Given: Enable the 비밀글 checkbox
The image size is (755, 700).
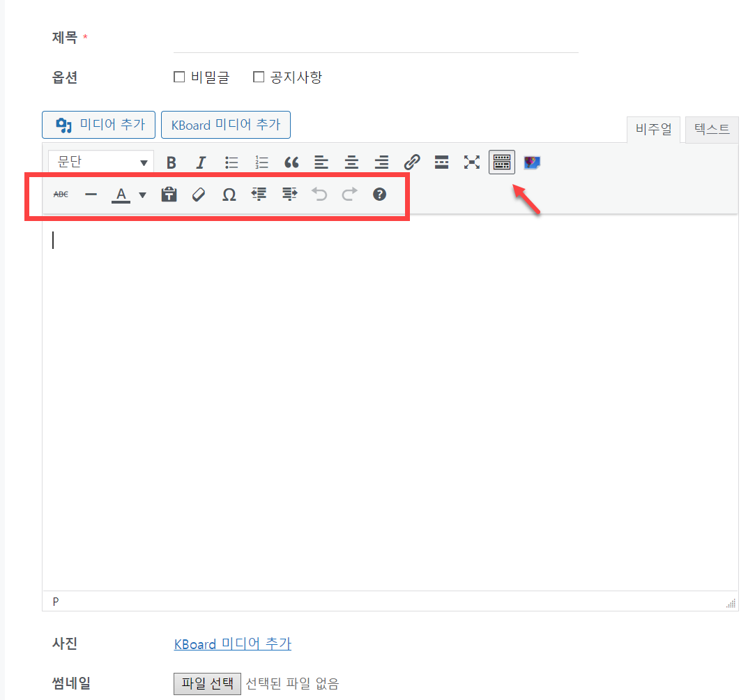Looking at the screenshot, I should point(179,77).
